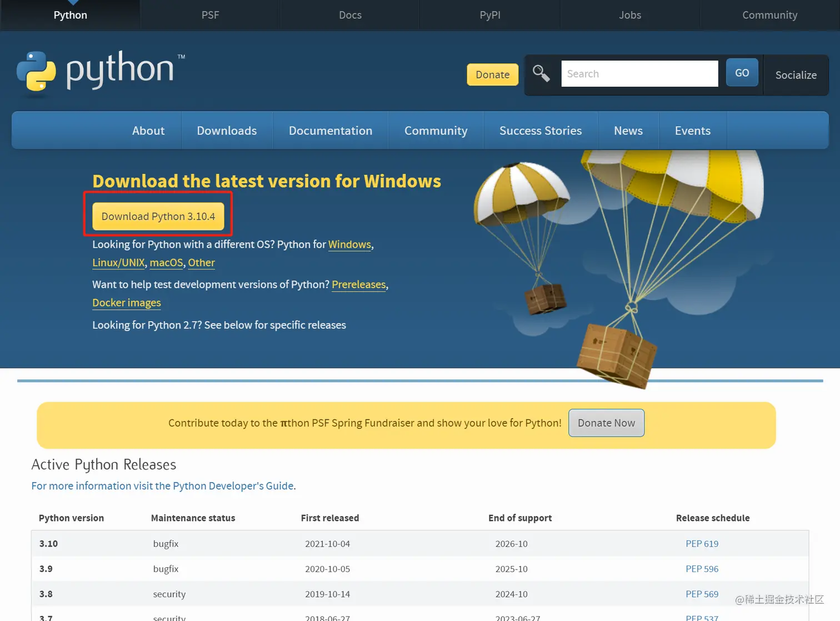The height and width of the screenshot is (621, 840).
Task: Click the 3.10 version cell
Action: click(x=48, y=544)
